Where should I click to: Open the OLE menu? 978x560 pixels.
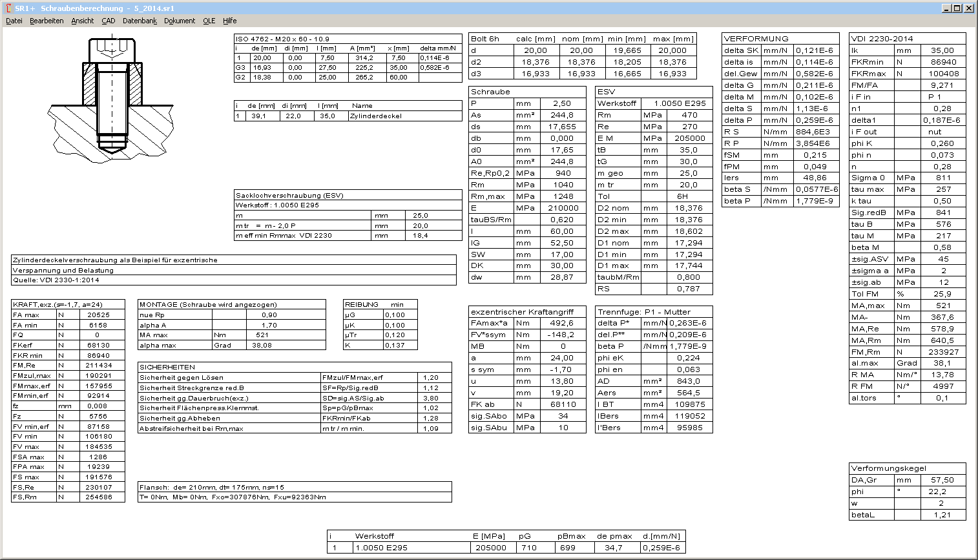[x=209, y=21]
